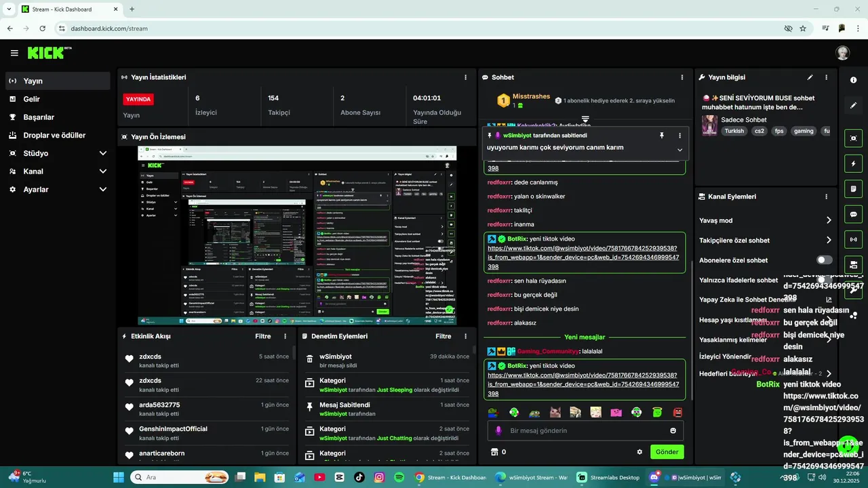Open the hamburger menu beside Kick logo

click(x=14, y=53)
